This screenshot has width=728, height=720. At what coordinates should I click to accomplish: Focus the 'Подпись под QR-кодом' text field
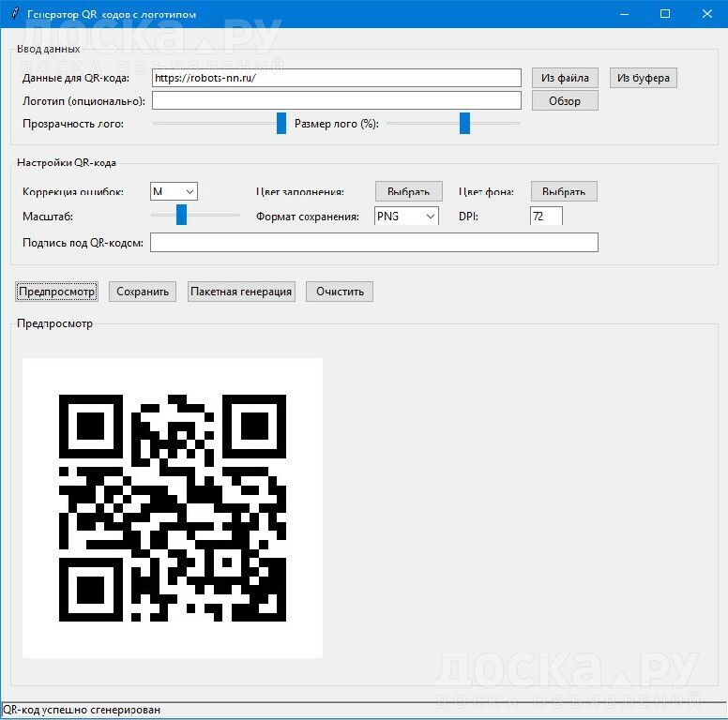click(373, 243)
